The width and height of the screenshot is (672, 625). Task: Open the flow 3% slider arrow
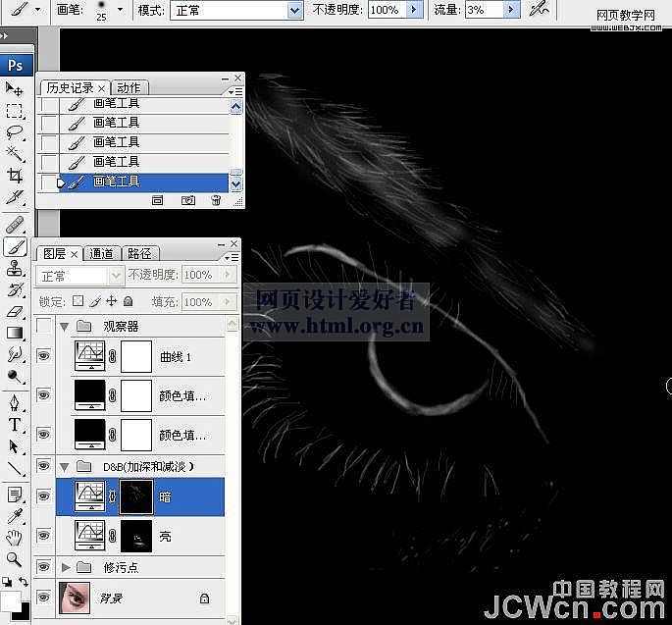click(x=511, y=10)
